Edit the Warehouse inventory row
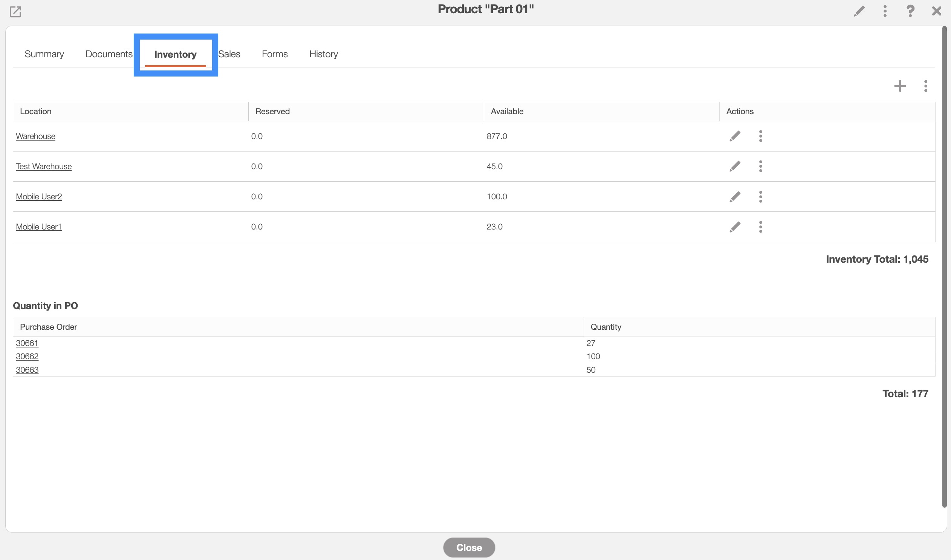The width and height of the screenshot is (951, 560). click(x=735, y=136)
